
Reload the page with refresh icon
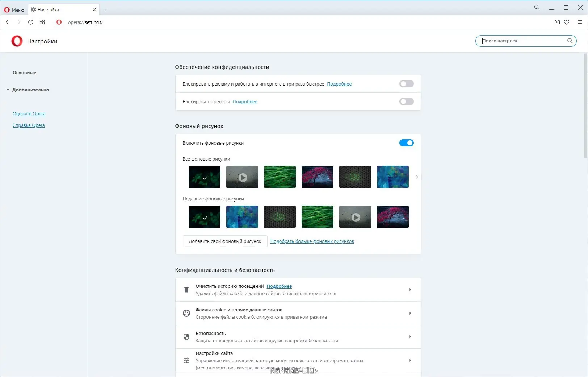pos(30,22)
